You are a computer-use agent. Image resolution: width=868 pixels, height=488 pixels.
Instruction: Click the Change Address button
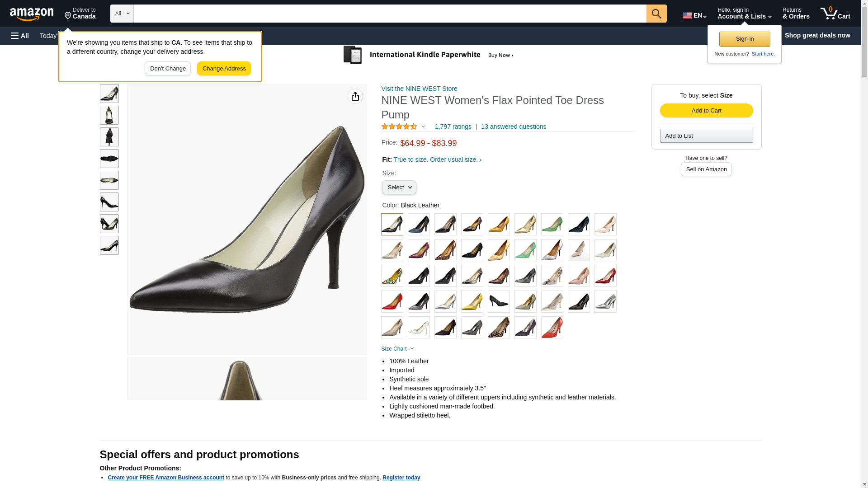(x=224, y=69)
